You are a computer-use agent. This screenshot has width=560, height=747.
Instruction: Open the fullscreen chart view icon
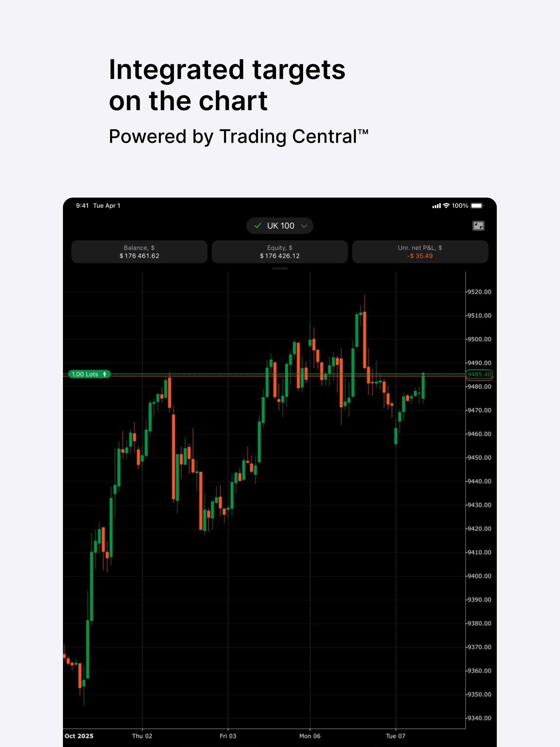[478, 225]
